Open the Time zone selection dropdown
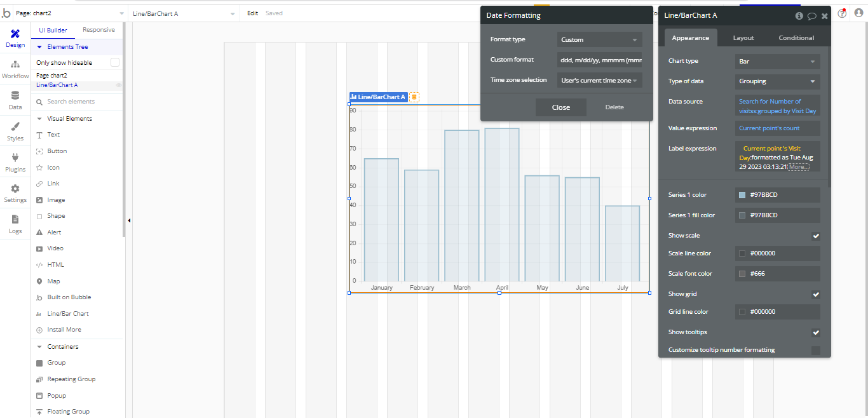 pos(600,80)
